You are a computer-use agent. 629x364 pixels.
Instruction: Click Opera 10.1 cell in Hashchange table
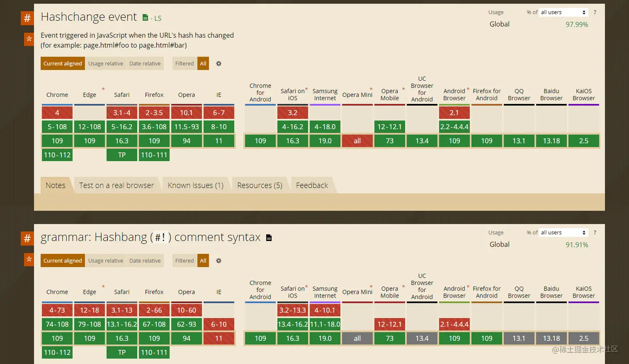pyautogui.click(x=186, y=113)
